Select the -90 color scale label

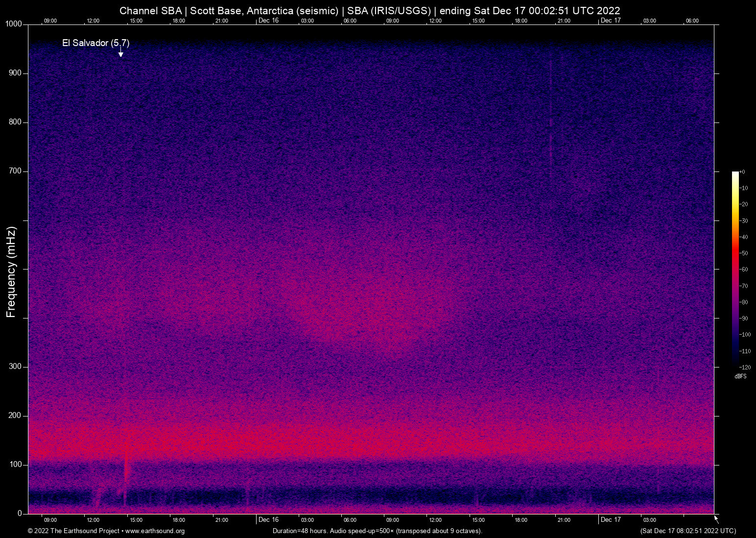coord(744,318)
